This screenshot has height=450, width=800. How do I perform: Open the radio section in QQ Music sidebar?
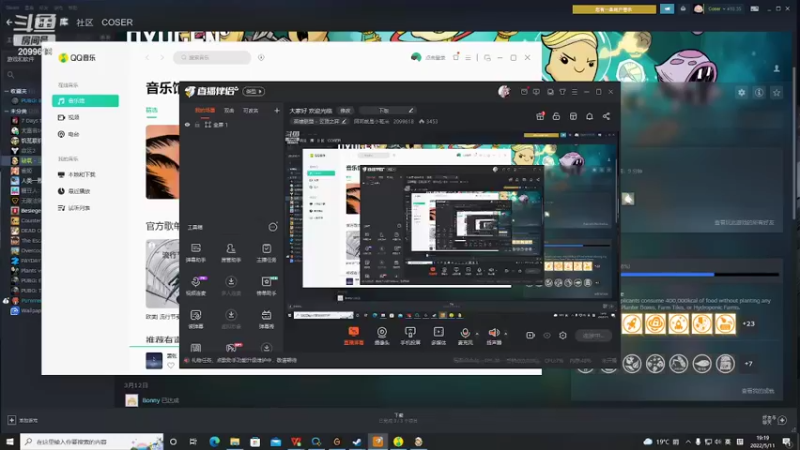68,134
